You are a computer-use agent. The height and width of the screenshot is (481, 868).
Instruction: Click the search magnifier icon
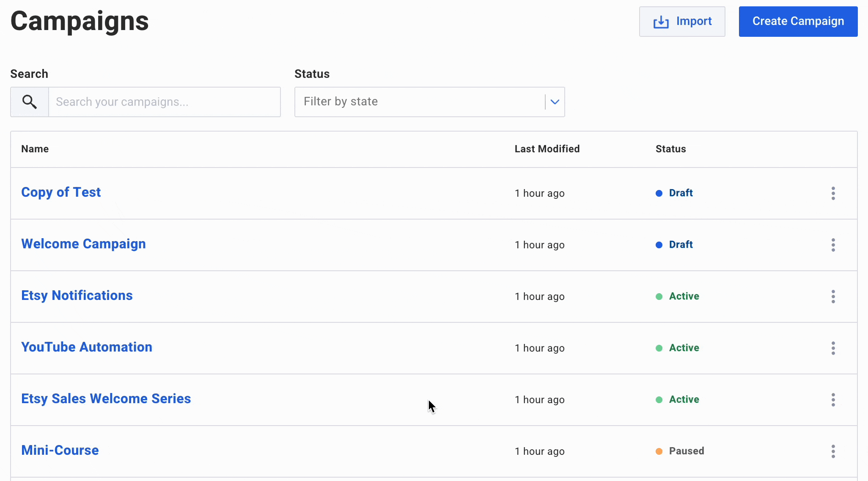click(x=29, y=101)
